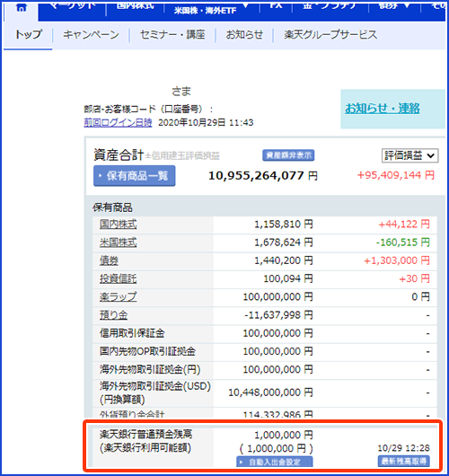Open the キャンペーン tab
The width and height of the screenshot is (449, 476).
[91, 35]
